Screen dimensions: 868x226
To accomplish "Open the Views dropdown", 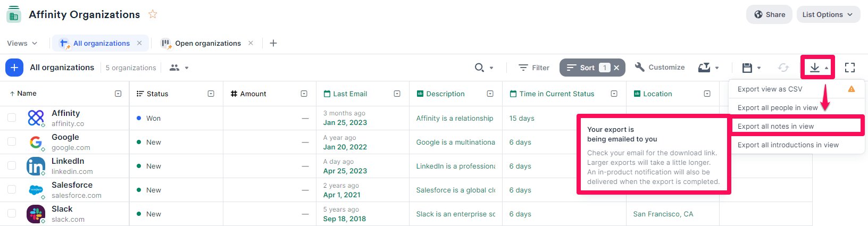I will 22,43.
